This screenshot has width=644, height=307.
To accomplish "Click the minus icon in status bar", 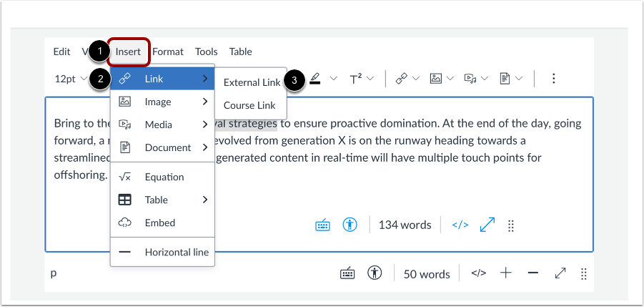I will [x=532, y=273].
